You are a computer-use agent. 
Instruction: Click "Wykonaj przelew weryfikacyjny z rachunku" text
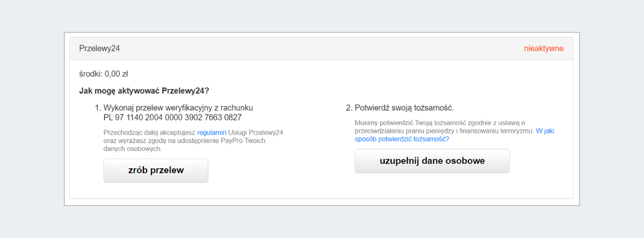[178, 108]
